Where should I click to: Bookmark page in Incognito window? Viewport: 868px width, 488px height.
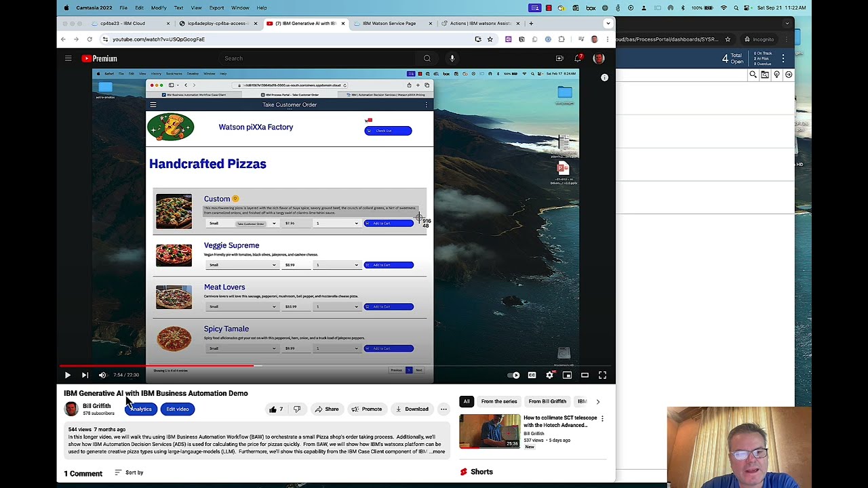click(x=728, y=39)
